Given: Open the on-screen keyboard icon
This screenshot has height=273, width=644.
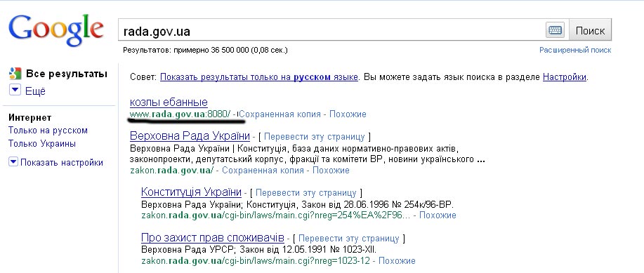Looking at the screenshot, I should (x=556, y=30).
